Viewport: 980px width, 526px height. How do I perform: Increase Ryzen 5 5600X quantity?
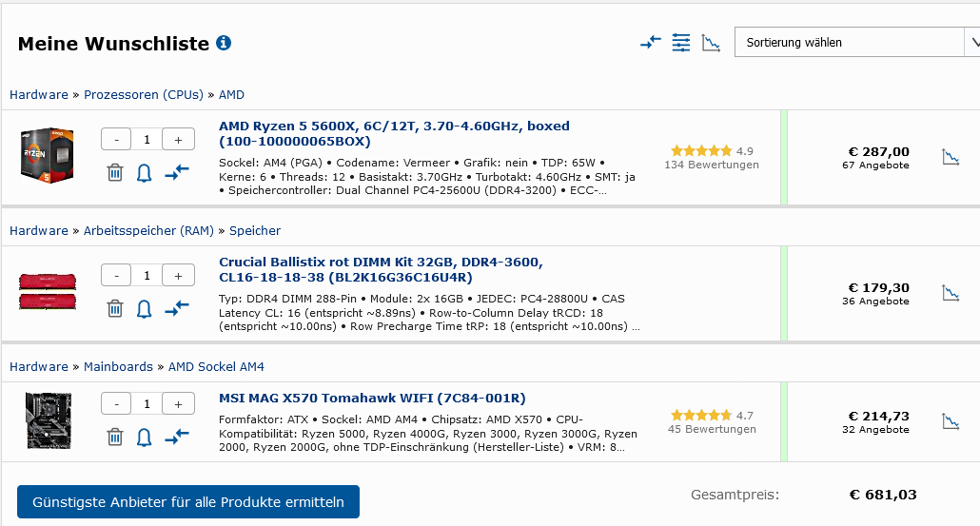[x=178, y=139]
